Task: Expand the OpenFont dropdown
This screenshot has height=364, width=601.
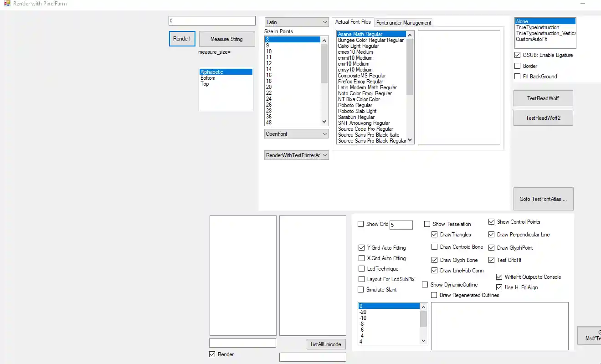Action: tap(296, 134)
